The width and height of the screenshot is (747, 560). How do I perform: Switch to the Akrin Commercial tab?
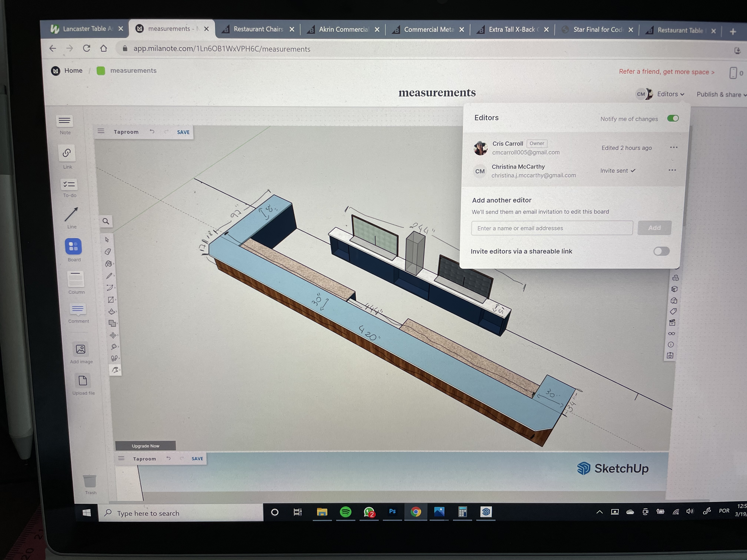pos(343,30)
